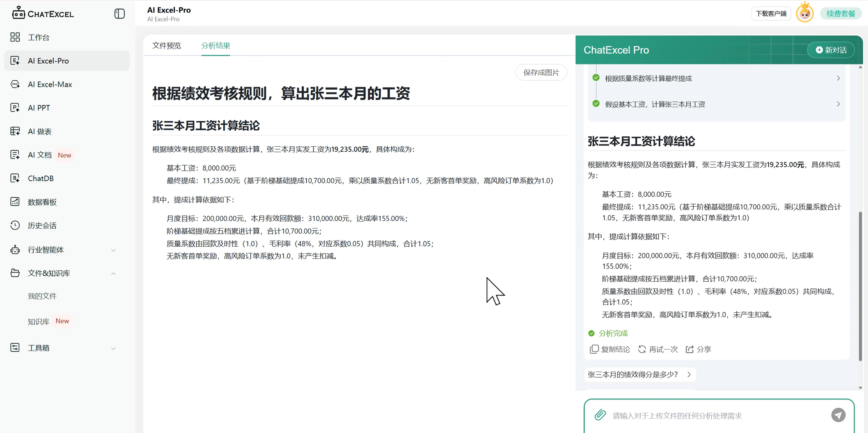The image size is (868, 433).
Task: Click the 续费套餐 button
Action: click(841, 14)
